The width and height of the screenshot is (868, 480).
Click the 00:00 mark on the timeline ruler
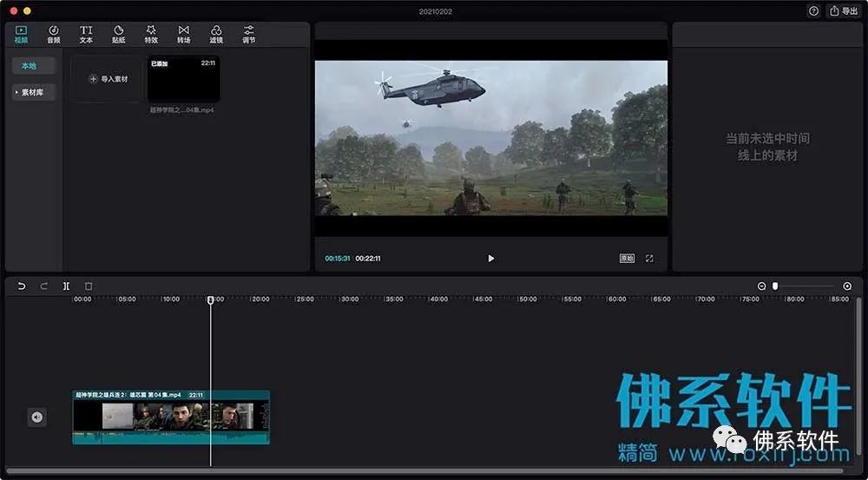82,299
